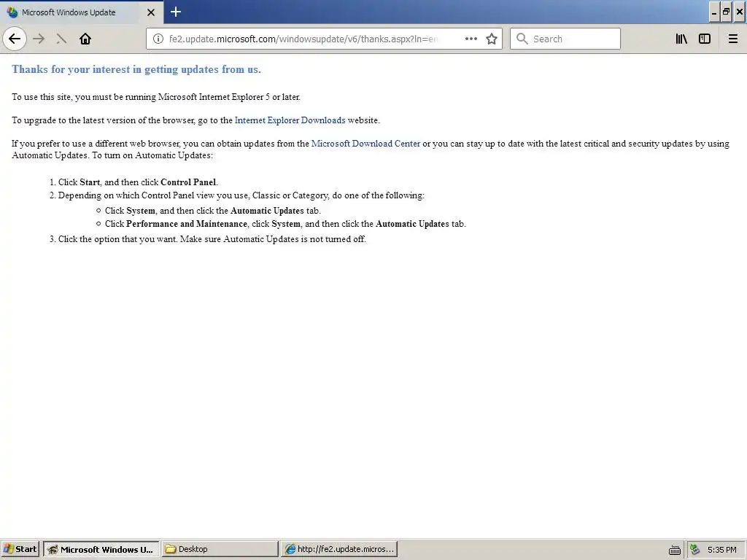Screen dimensions: 747x560
Task: Switch to the fe2.update.micros... IE window
Action: click(338, 549)
